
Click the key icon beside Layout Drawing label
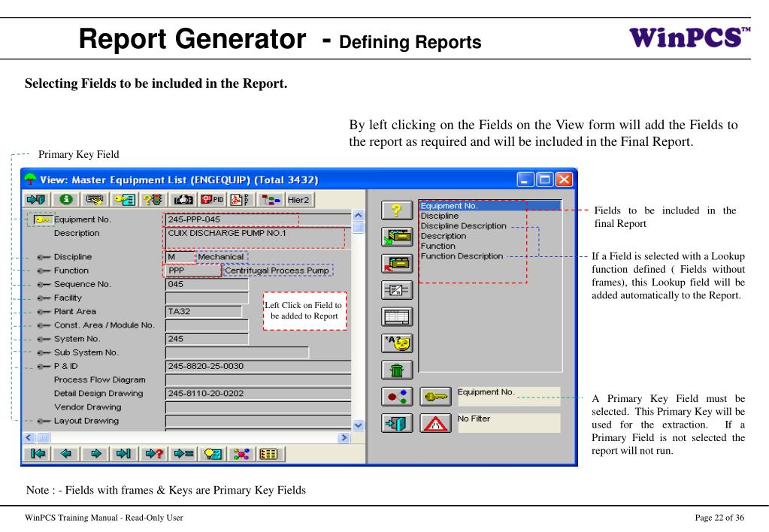[44, 421]
